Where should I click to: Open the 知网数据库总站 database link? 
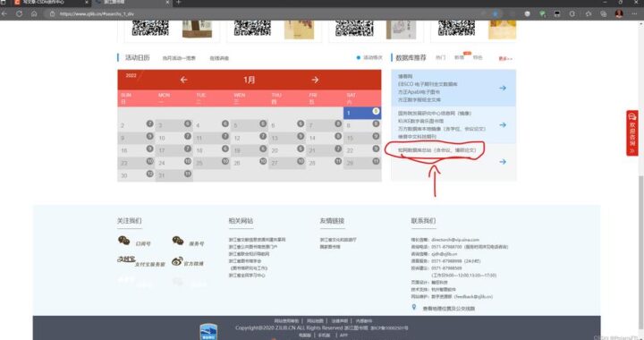point(437,150)
